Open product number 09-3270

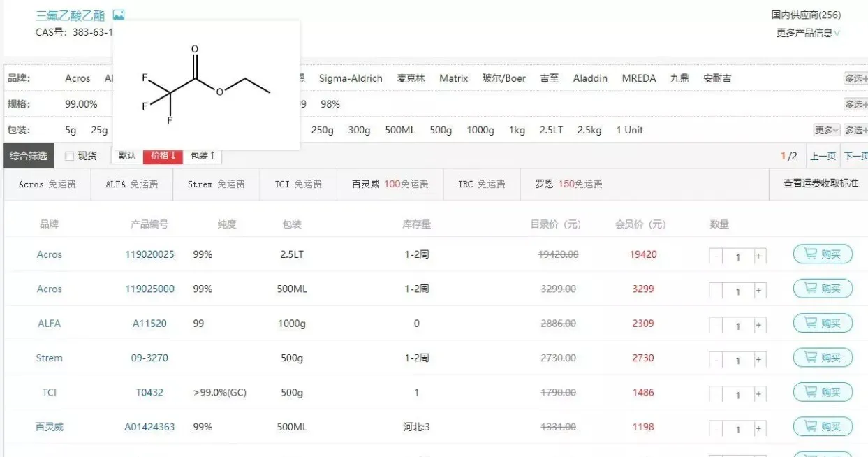click(x=149, y=358)
